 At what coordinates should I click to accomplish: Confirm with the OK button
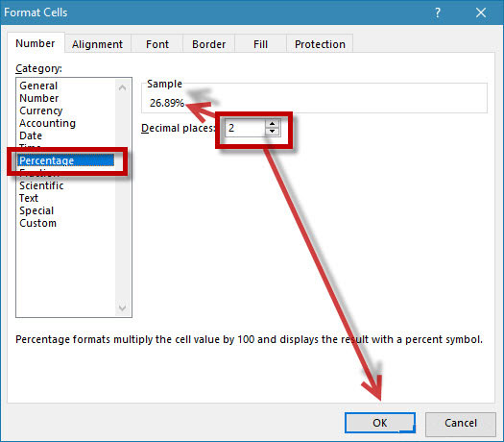click(x=380, y=423)
